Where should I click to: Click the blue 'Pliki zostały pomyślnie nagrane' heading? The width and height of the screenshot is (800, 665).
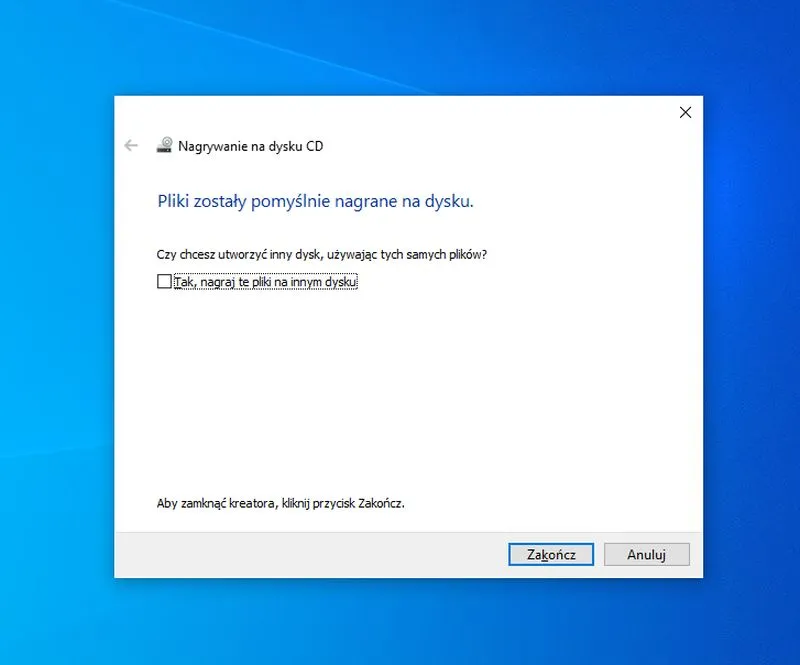coord(315,201)
